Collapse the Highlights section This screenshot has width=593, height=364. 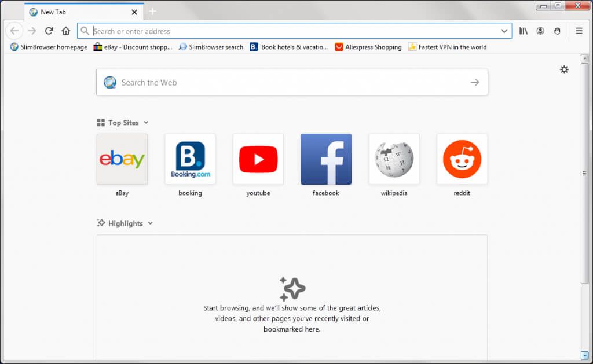pyautogui.click(x=151, y=223)
